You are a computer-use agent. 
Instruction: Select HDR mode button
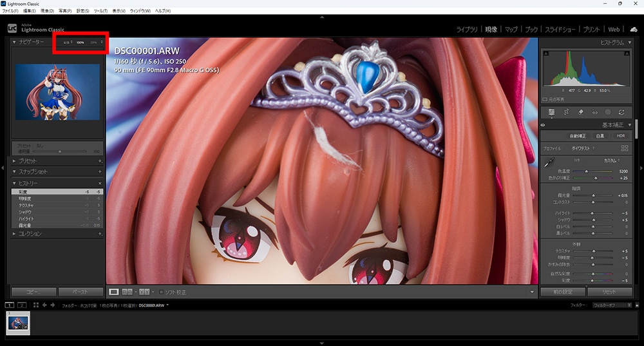pos(621,135)
